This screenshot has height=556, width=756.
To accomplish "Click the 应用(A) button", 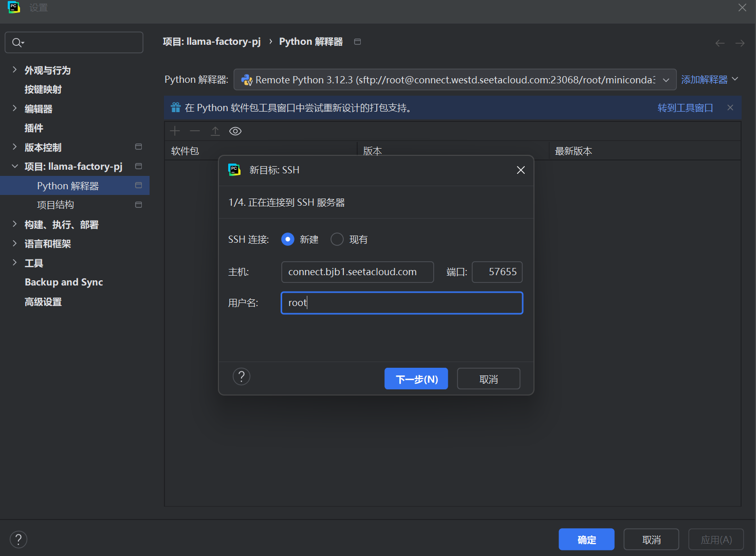I will point(716,540).
